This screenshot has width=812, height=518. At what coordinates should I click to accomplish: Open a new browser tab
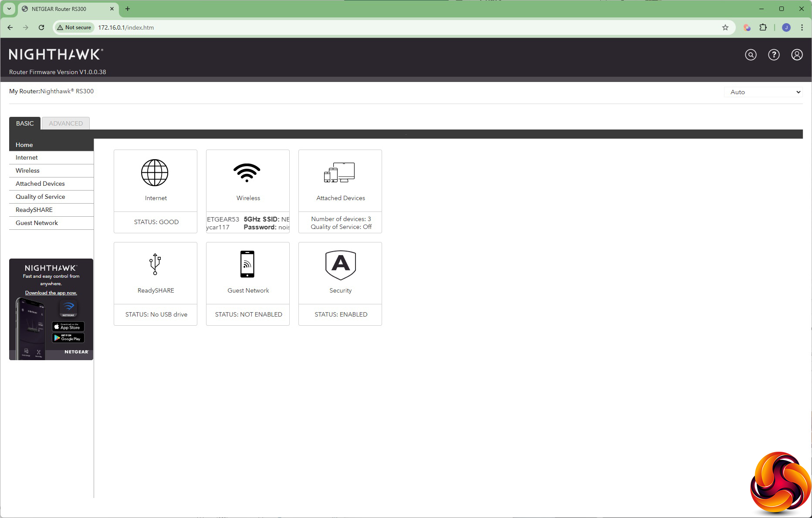click(128, 9)
